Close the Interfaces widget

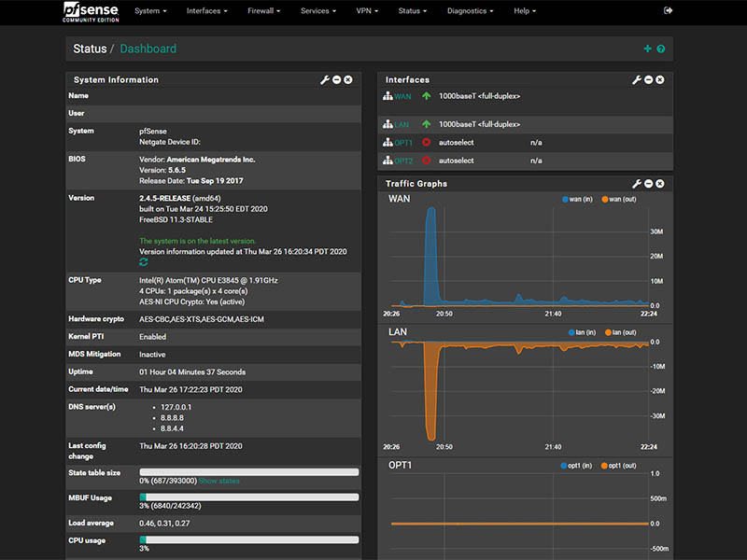[x=660, y=80]
